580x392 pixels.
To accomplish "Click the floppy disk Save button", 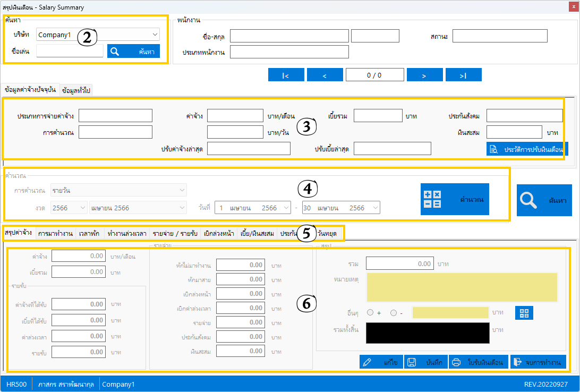I will (425, 362).
